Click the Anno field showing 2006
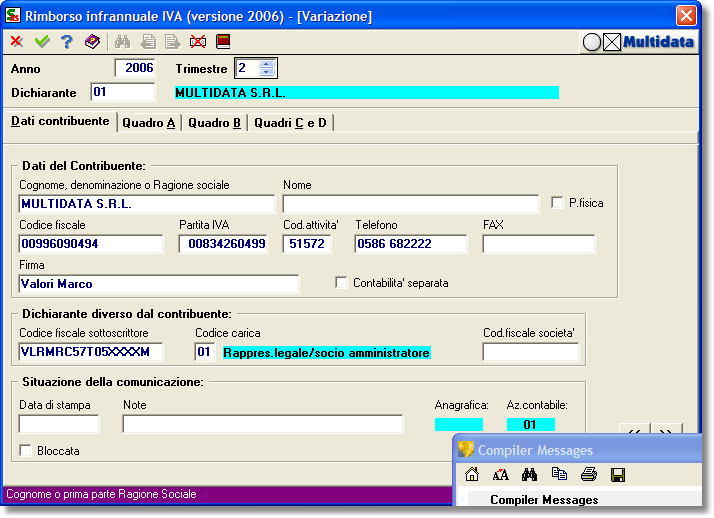 pyautogui.click(x=135, y=68)
